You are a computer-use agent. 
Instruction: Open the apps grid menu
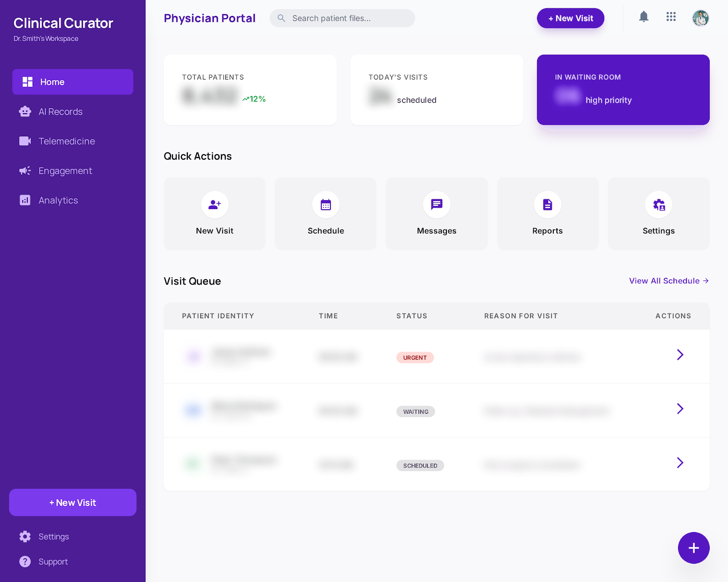671,17
